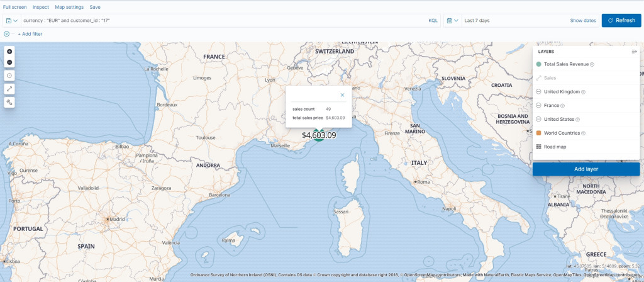Click the Road map layer grid icon

tap(538, 147)
